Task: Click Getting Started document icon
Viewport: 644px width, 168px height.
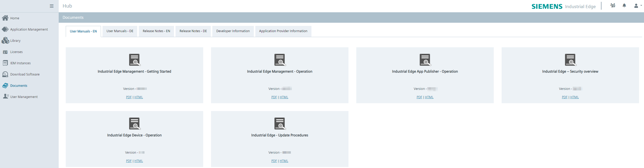Action: coord(135,60)
